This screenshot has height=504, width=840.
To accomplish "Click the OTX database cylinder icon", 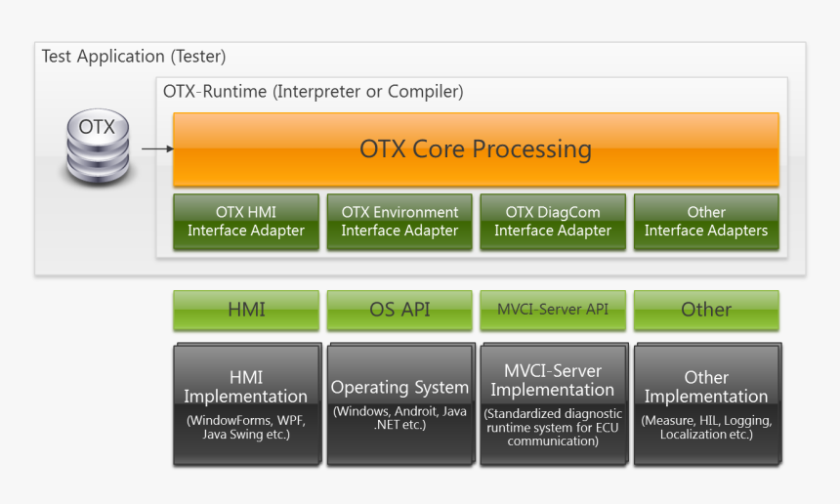I will [98, 147].
